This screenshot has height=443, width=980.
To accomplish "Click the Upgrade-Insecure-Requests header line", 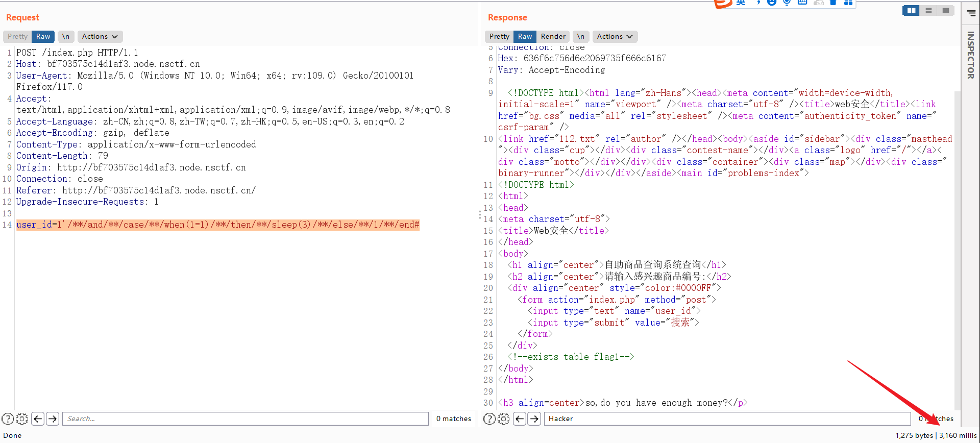I will (x=87, y=202).
